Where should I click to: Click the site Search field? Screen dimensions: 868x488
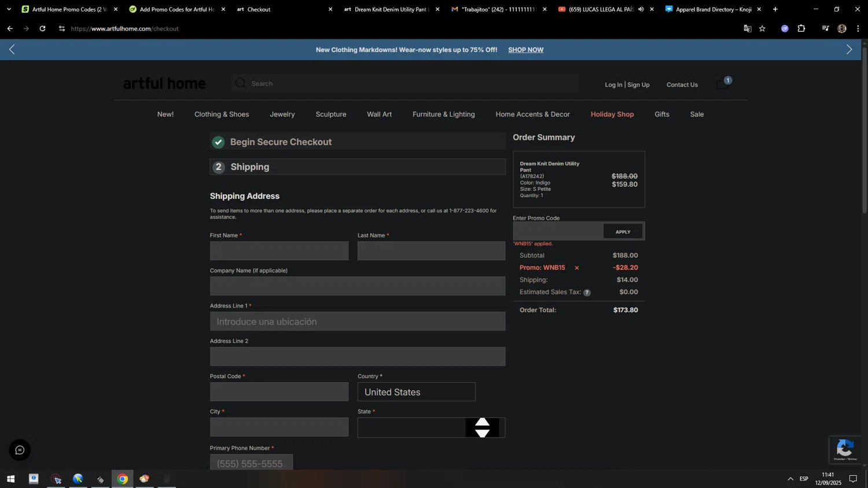point(405,84)
